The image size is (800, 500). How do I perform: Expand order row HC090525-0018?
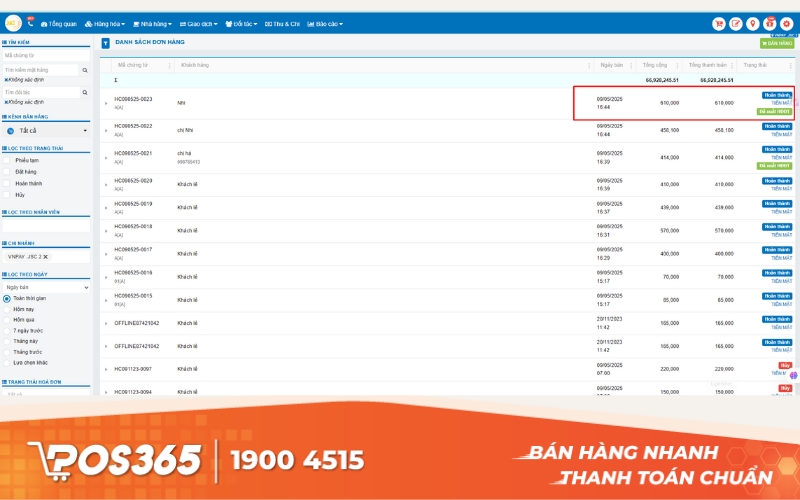coord(106,231)
